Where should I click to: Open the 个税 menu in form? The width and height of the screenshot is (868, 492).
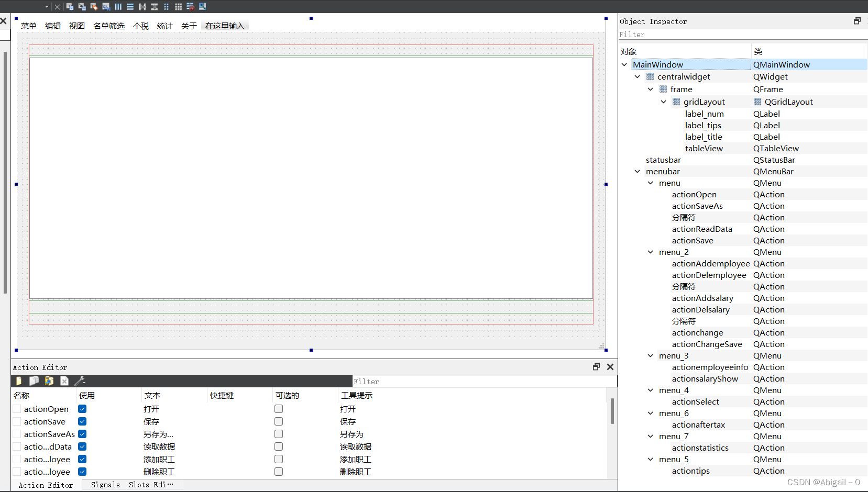point(141,26)
